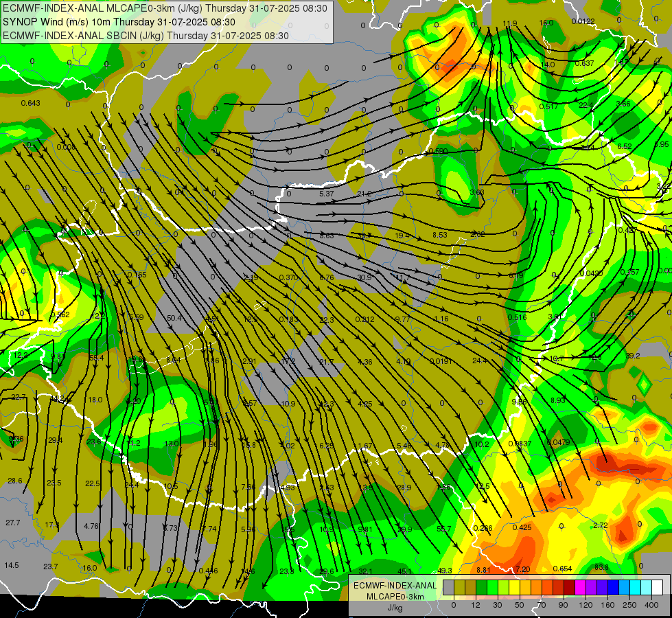
Task: Click the map value '23.7'
Action: pyautogui.click(x=51, y=566)
